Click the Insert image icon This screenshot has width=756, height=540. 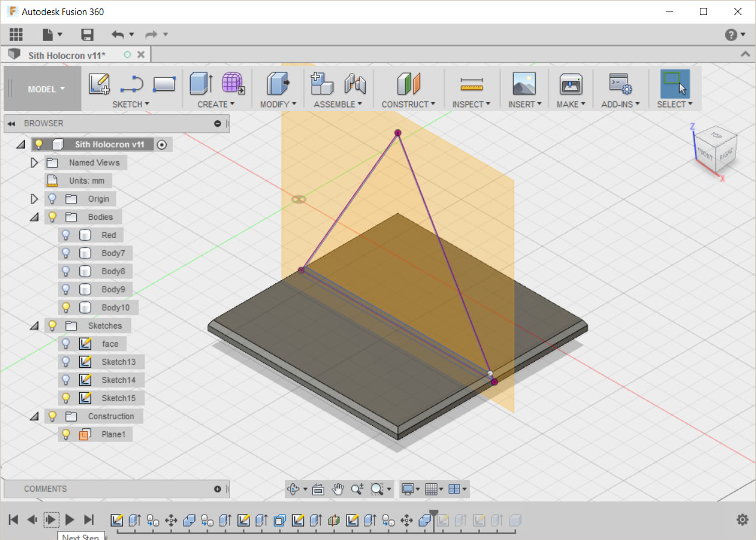(x=524, y=83)
